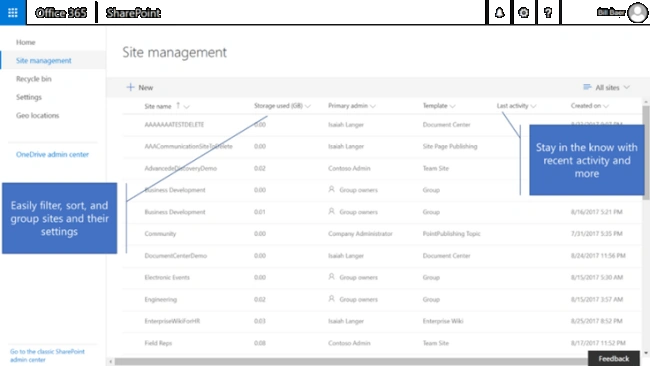Screen dimensions: 650x366
Task: Select the AdvancedeDiscoveryDemo site
Action: [x=180, y=168]
